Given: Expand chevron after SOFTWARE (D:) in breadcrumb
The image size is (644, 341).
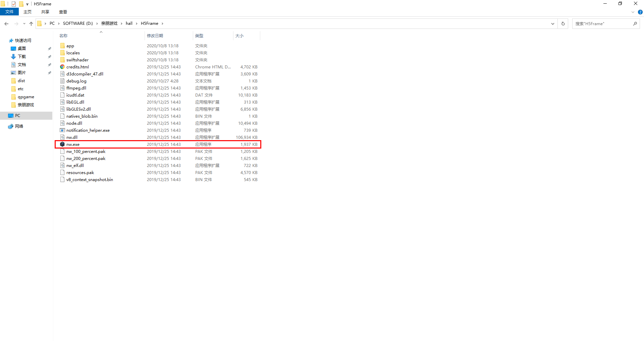Looking at the screenshot, I should [x=97, y=23].
